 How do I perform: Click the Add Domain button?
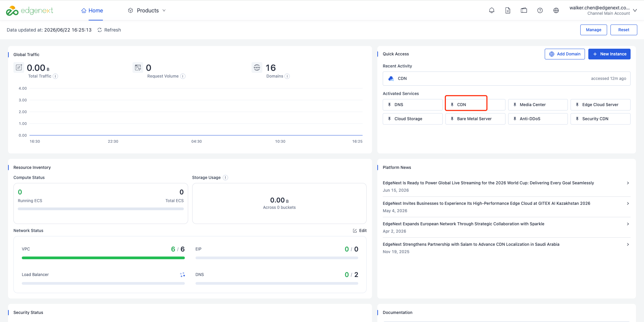pyautogui.click(x=565, y=54)
